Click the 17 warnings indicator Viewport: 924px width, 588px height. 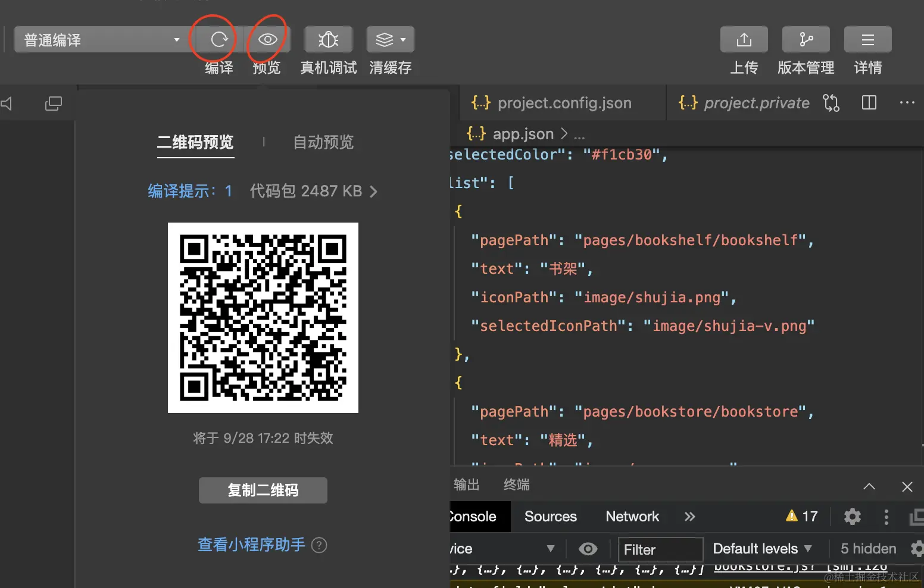802,517
